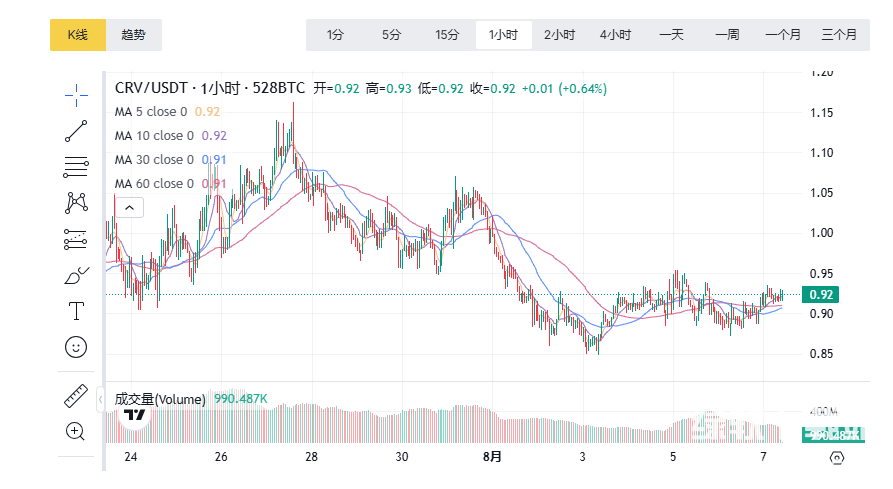
Task: Select the text T tool
Action: click(76, 311)
